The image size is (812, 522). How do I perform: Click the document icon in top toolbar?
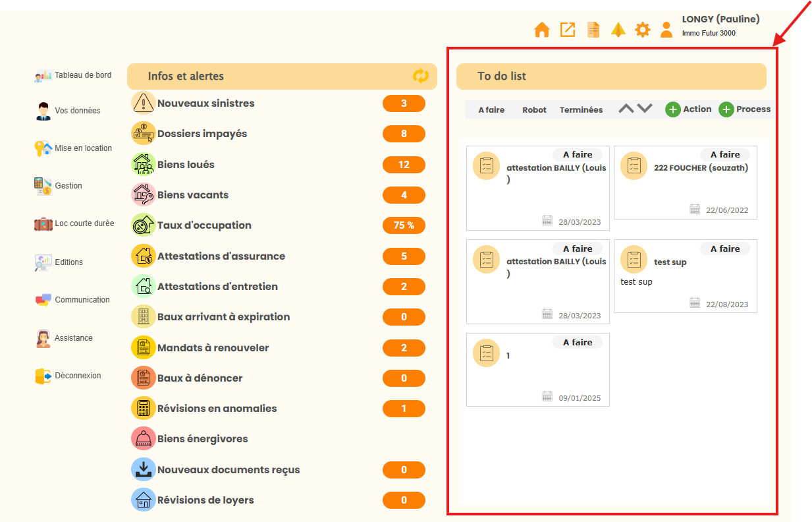tap(593, 30)
